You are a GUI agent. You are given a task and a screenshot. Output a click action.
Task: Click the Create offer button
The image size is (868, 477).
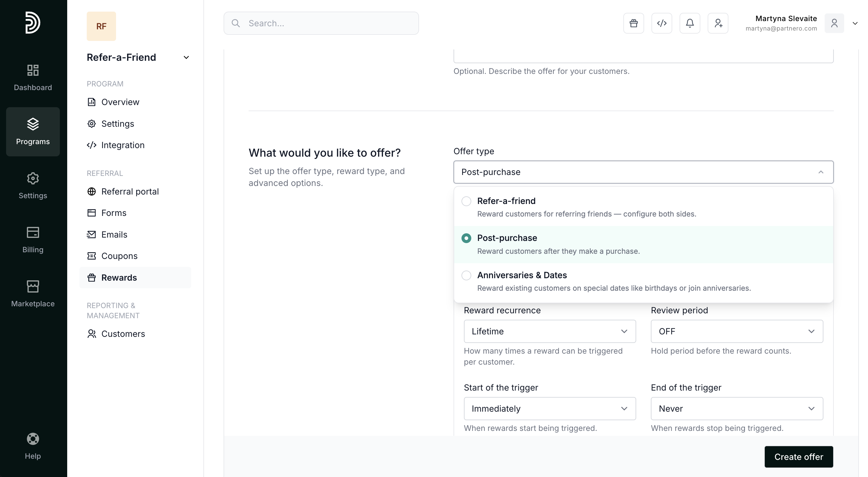pos(798,457)
